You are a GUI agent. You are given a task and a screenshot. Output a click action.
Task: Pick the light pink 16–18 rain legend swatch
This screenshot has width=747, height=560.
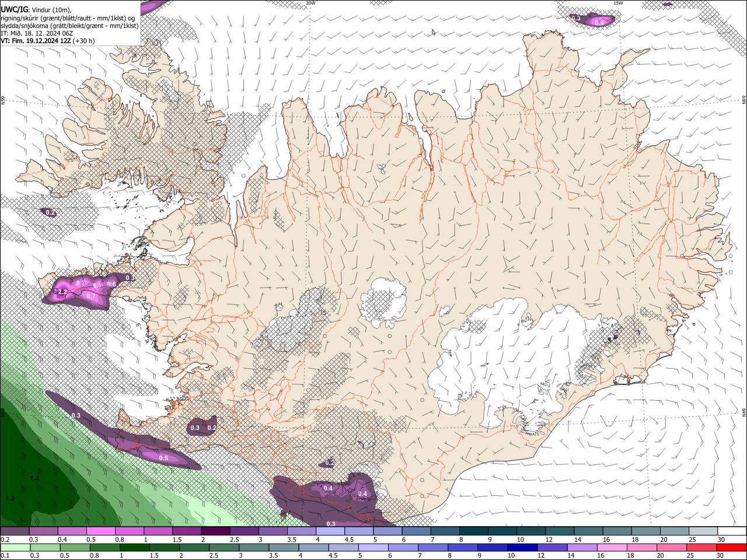point(612,548)
